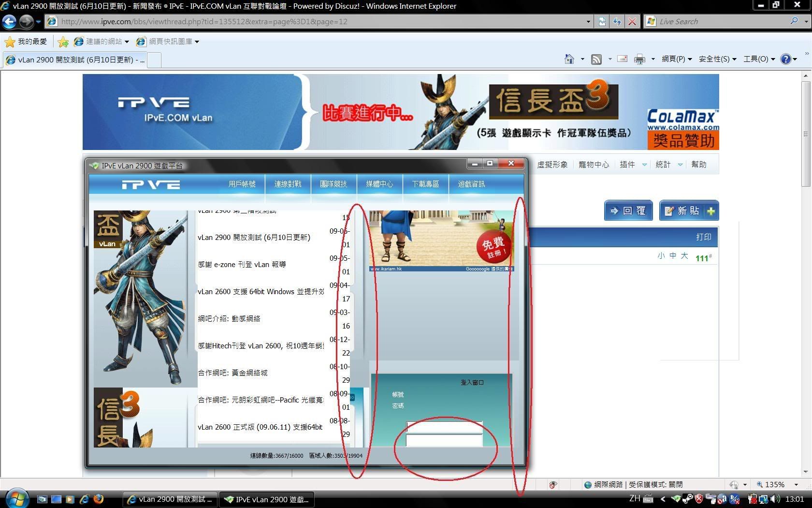Viewport: 812px width, 508px height.
Task: Switch to IPvE vLan 2900 遊戲 taskbar window
Action: click(x=267, y=499)
